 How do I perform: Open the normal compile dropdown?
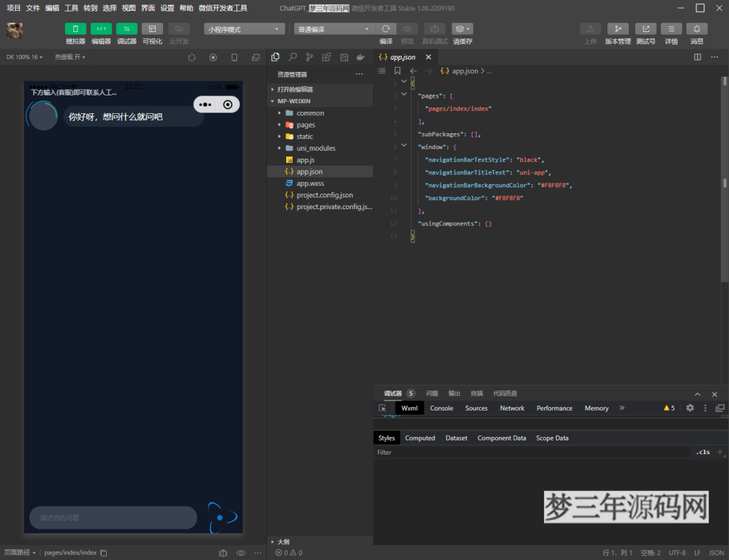click(334, 29)
